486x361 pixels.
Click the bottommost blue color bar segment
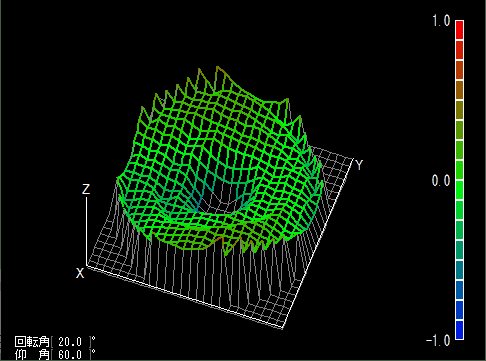pos(459,330)
